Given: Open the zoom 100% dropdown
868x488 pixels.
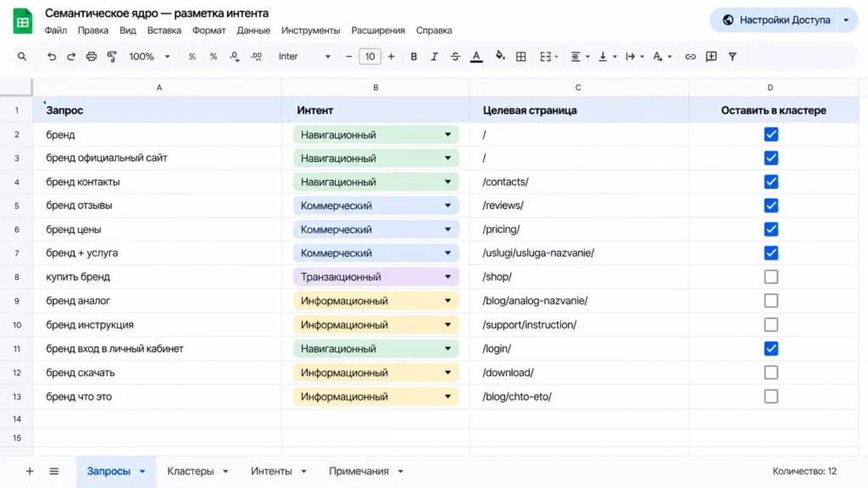Looking at the screenshot, I should click(149, 57).
